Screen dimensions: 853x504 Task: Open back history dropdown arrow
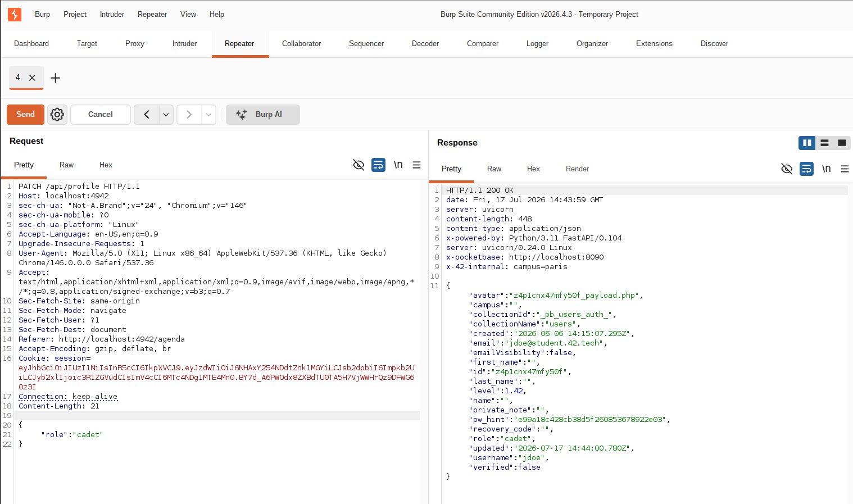pos(166,115)
